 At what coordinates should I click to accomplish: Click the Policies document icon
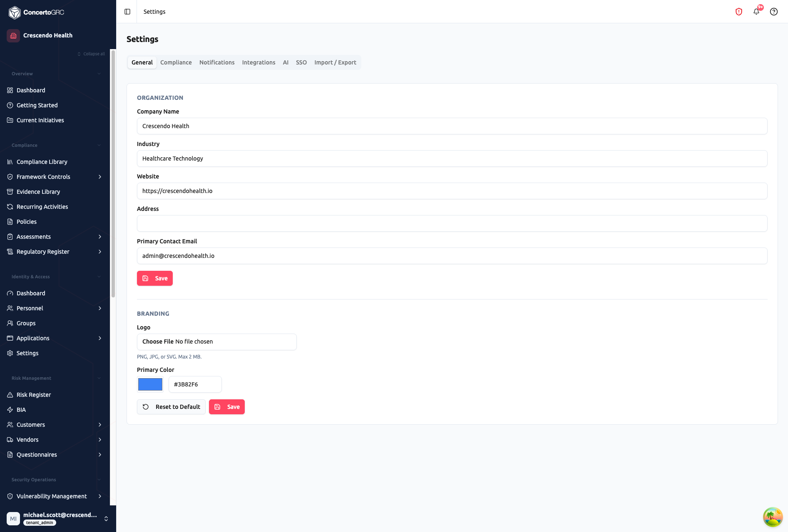(10, 222)
